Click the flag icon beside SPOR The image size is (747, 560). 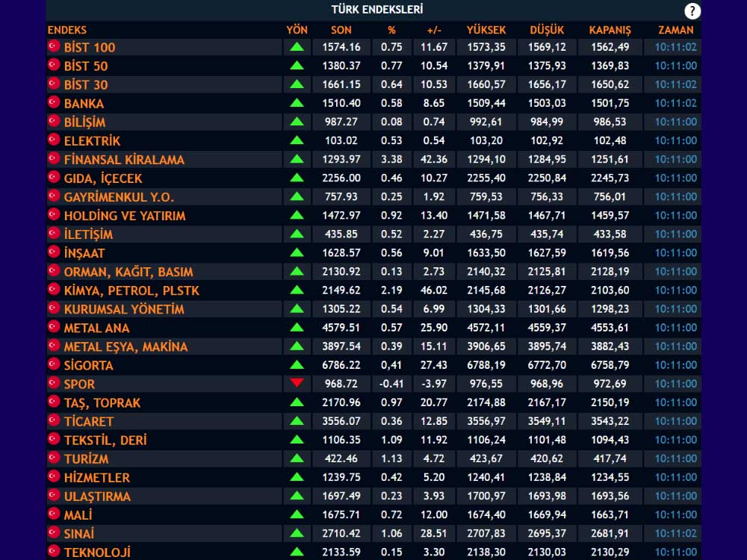[54, 383]
